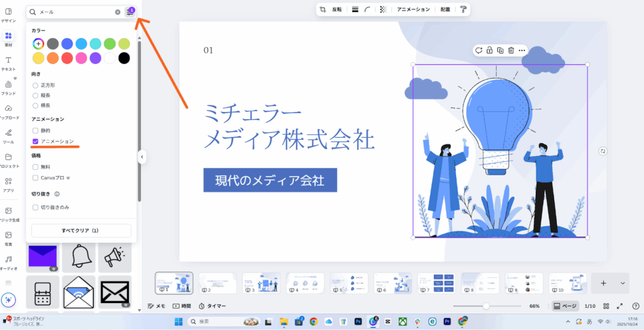Open the アニメーション menu in the top toolbar
This screenshot has height=330, width=644.
[414, 9]
